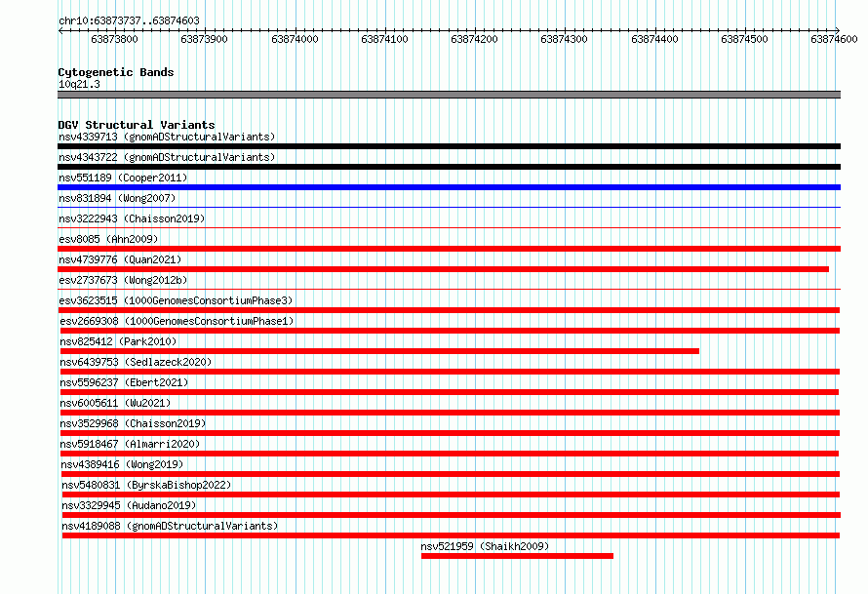The image size is (868, 594).
Task: Click the nsv6439753 (Sedlazeck2020) label
Action: click(136, 362)
